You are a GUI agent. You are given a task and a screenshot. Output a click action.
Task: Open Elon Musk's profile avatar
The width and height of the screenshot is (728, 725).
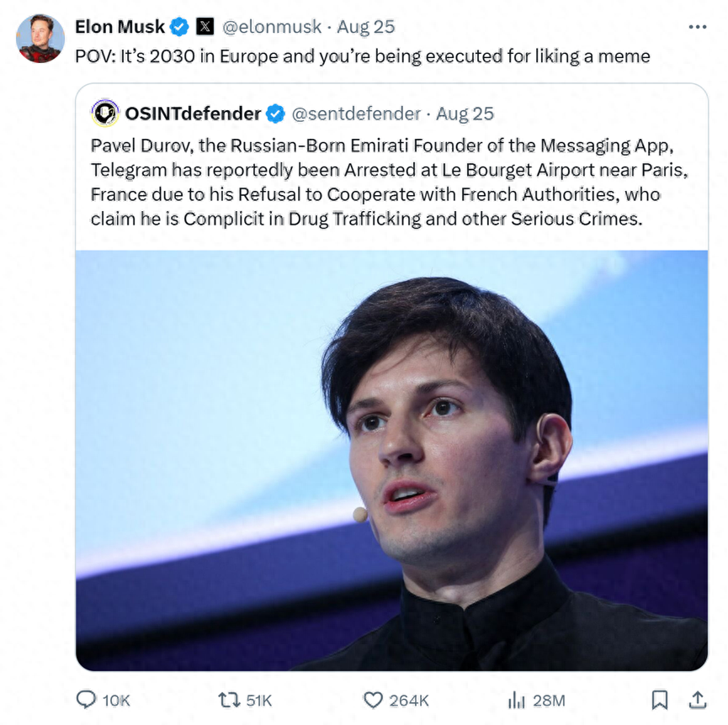click(x=40, y=39)
